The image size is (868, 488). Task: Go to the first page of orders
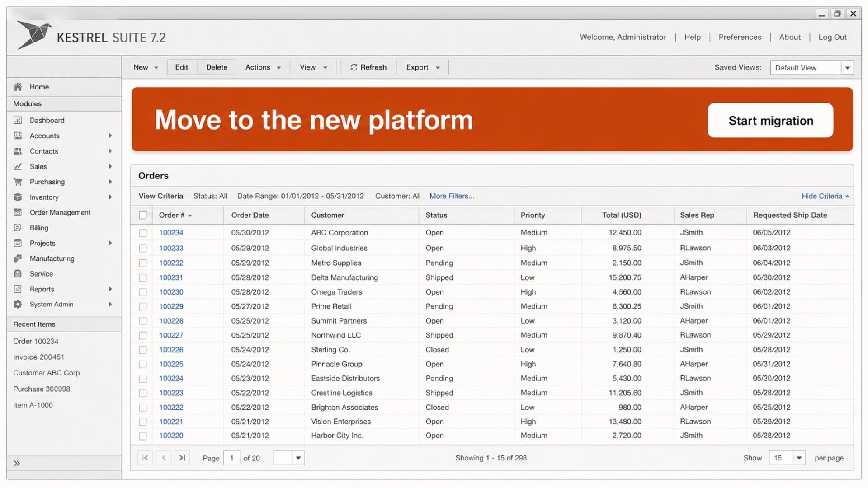click(x=145, y=458)
